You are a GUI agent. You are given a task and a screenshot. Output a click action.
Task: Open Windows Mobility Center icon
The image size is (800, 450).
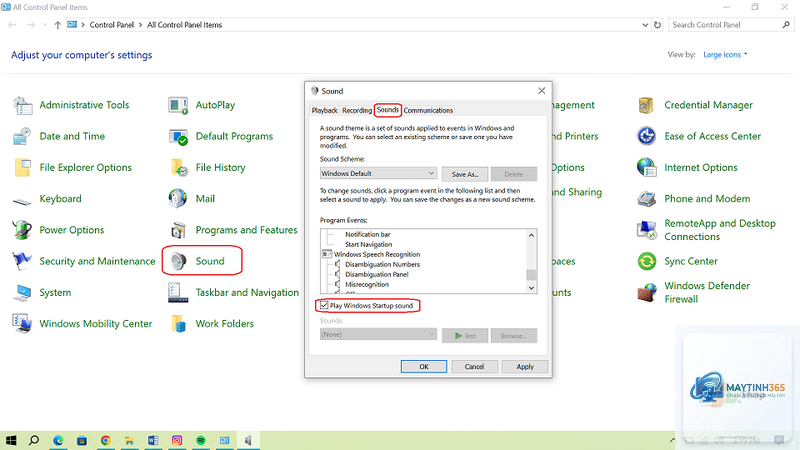pyautogui.click(x=22, y=323)
